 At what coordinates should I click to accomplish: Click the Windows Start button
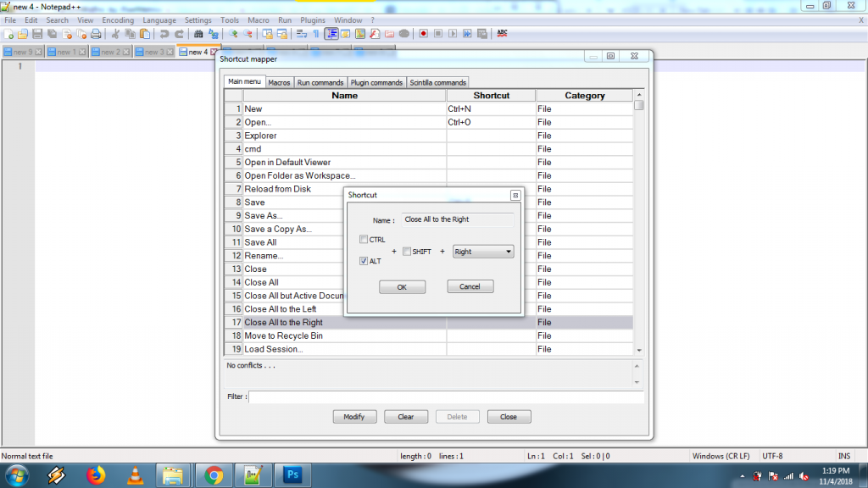tap(17, 475)
